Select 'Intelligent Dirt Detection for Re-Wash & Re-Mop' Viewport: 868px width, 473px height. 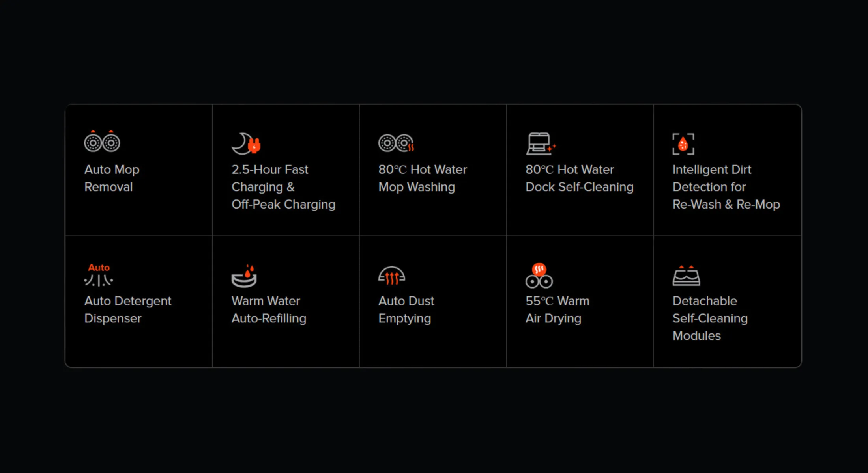coord(726,187)
